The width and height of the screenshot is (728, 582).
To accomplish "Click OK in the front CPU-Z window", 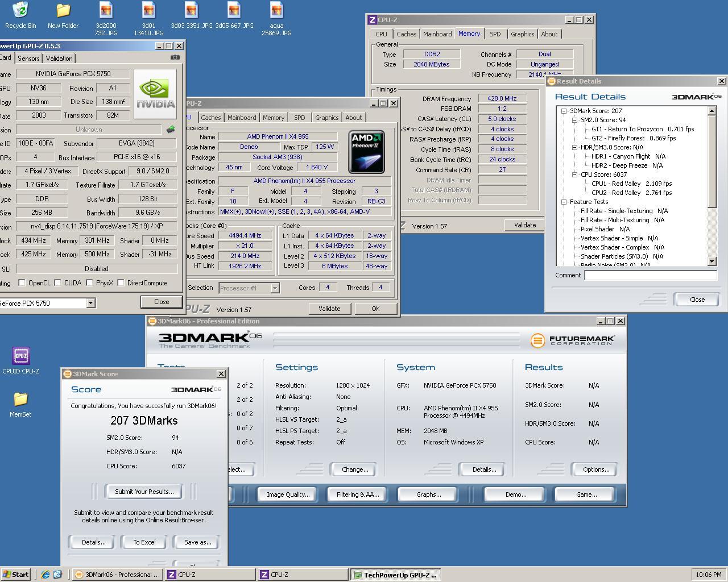I will pyautogui.click(x=375, y=309).
